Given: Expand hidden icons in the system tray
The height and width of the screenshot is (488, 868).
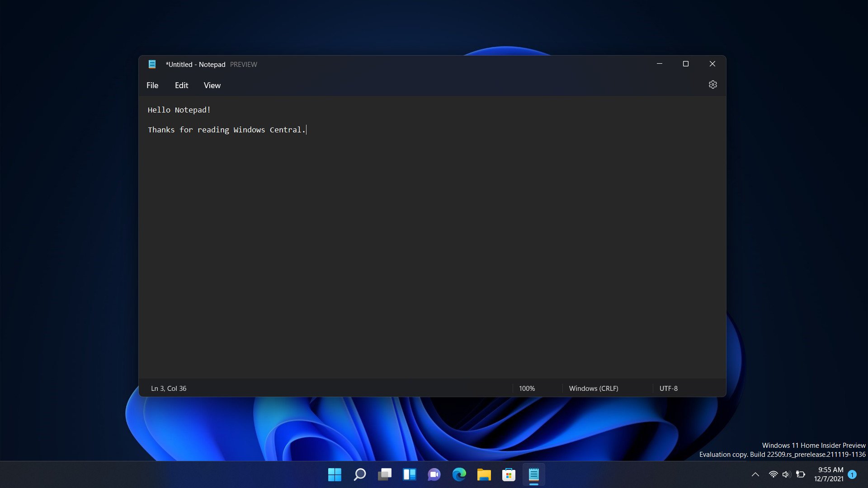Looking at the screenshot, I should click(x=755, y=474).
